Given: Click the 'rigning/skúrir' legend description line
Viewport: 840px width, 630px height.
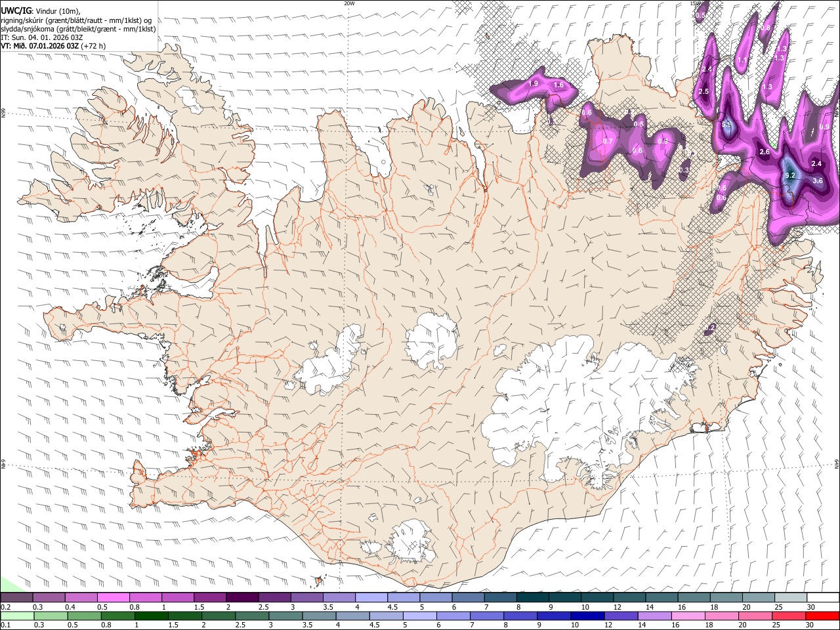Looking at the screenshot, I should pos(77,20).
